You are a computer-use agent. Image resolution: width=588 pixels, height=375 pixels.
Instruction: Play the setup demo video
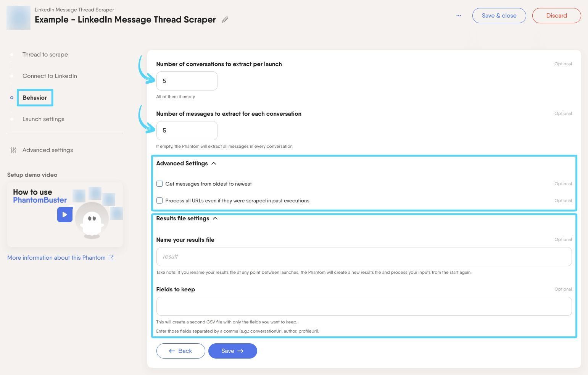click(x=65, y=215)
